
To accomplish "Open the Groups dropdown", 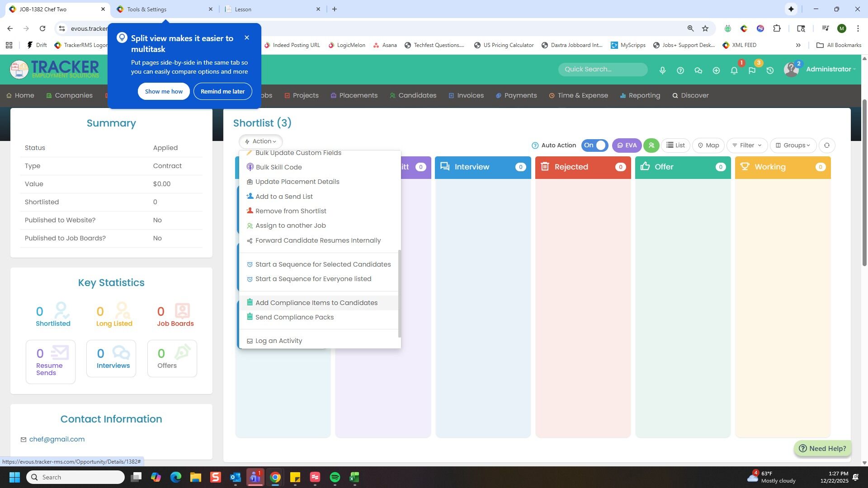I will coord(793,145).
